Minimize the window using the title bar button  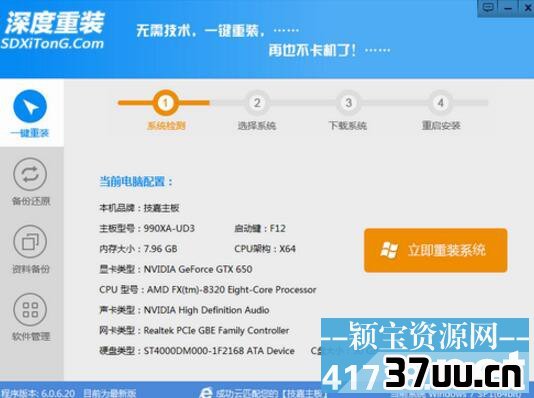[x=508, y=7]
